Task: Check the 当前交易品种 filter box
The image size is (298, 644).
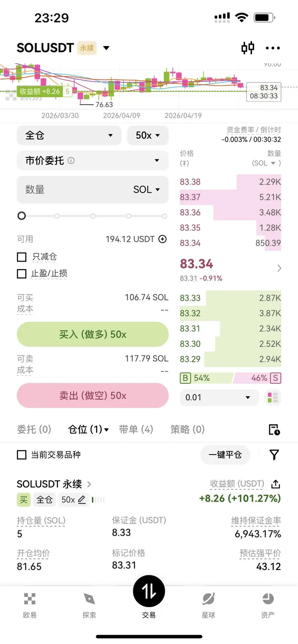Action: tap(22, 455)
